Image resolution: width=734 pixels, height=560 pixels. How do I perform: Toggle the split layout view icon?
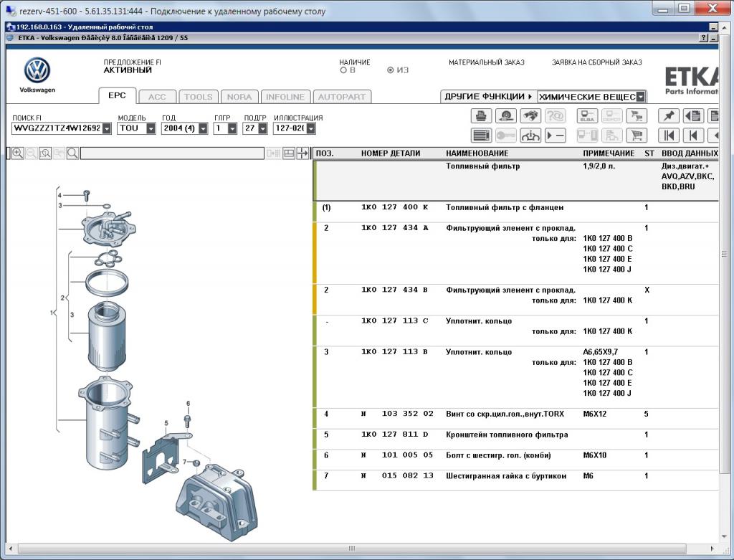(289, 153)
